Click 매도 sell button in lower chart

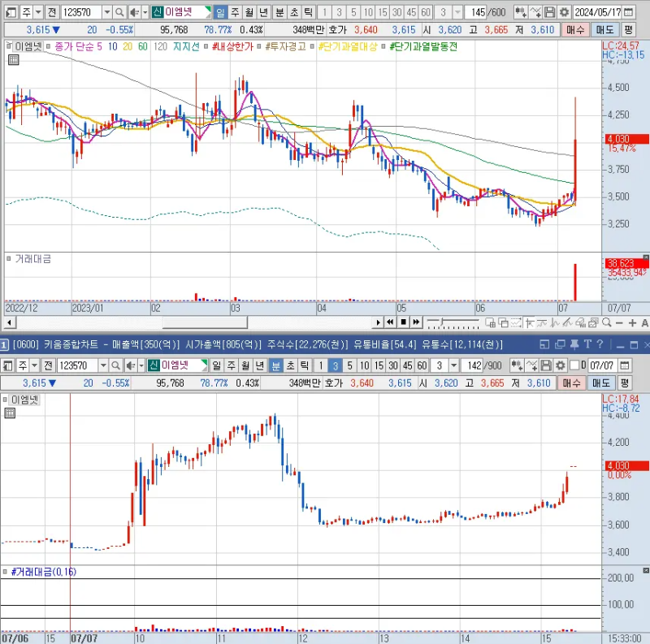[601, 383]
